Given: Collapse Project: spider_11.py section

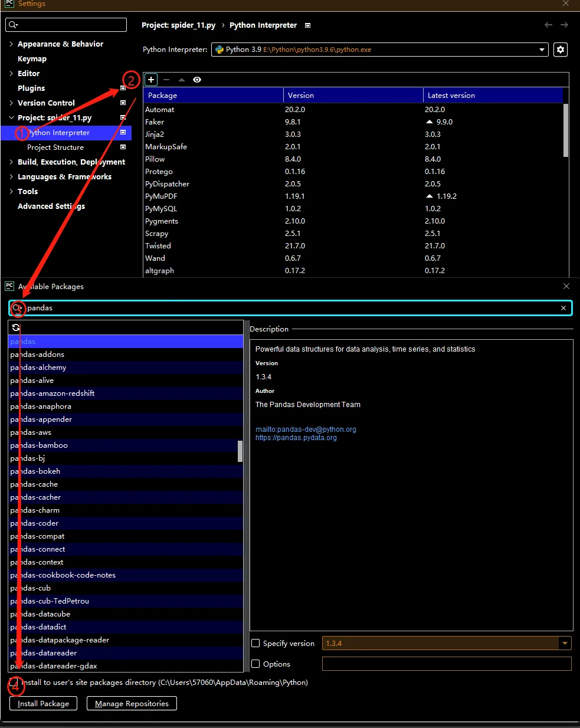Looking at the screenshot, I should tap(11, 117).
